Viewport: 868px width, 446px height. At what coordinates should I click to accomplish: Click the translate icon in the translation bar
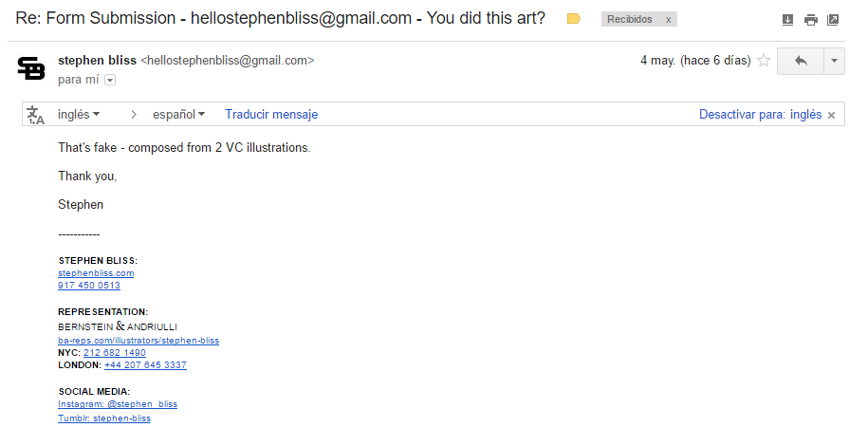[x=36, y=115]
